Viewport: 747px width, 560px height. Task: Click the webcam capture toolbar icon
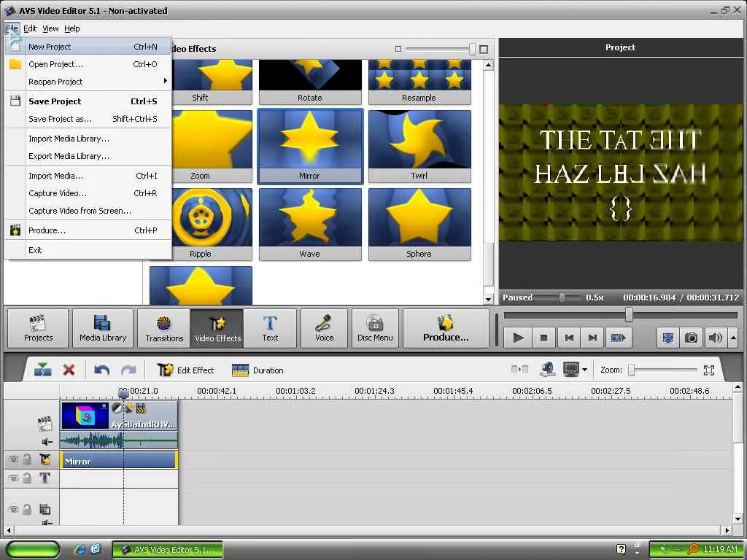(548, 370)
